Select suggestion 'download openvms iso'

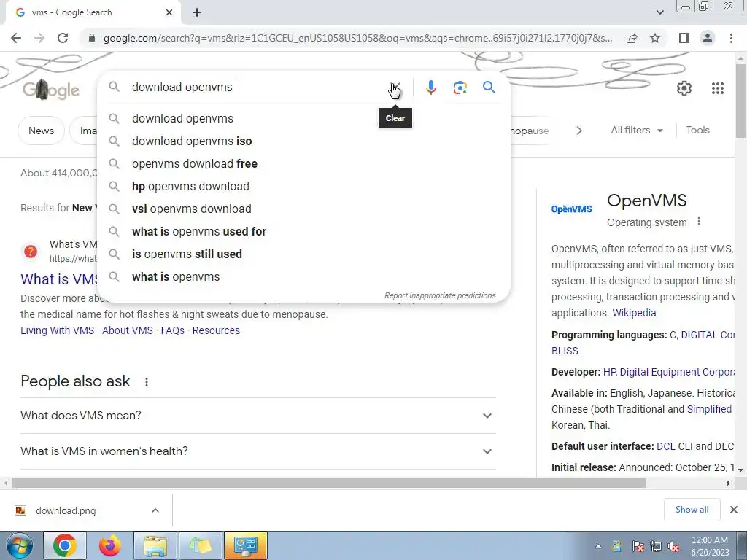point(303,141)
